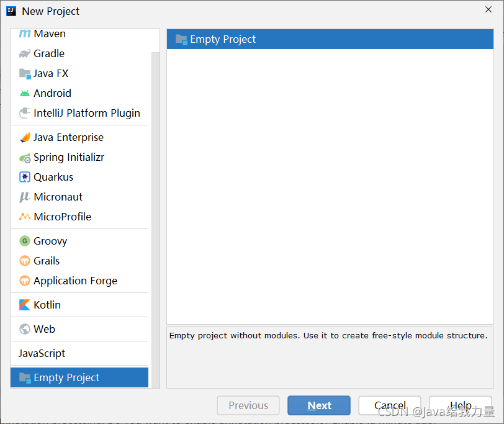Click the Quarkus logo icon

[24, 177]
